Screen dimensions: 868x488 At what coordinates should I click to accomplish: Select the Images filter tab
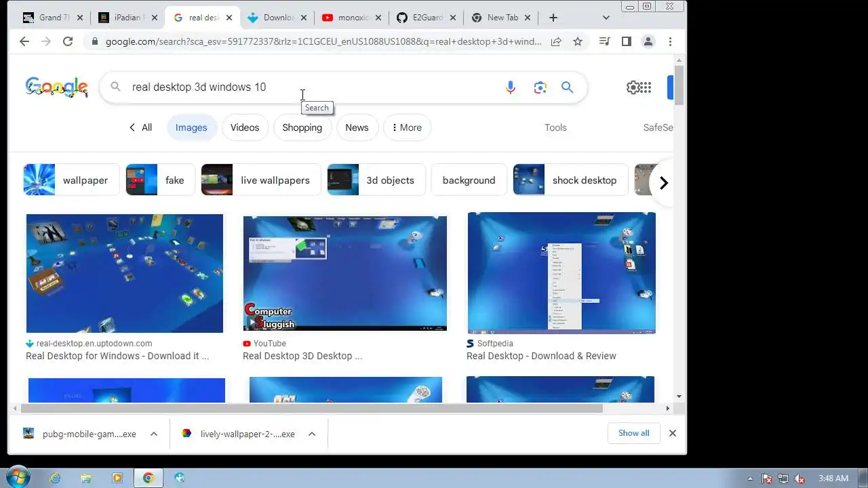point(191,127)
